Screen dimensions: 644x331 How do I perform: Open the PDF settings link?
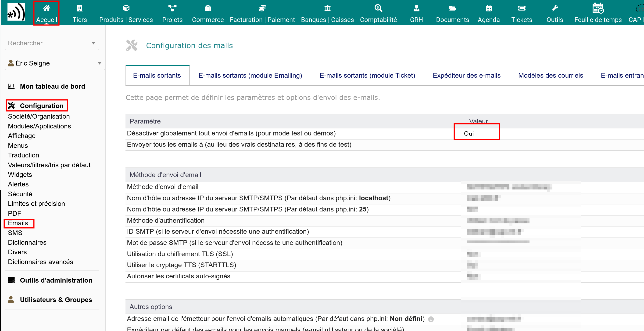click(14, 213)
